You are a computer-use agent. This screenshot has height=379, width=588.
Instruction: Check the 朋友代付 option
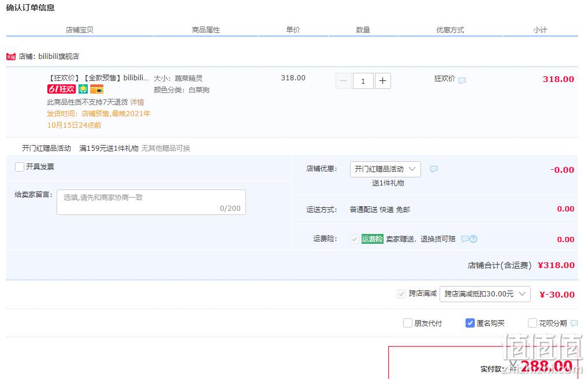tap(408, 323)
